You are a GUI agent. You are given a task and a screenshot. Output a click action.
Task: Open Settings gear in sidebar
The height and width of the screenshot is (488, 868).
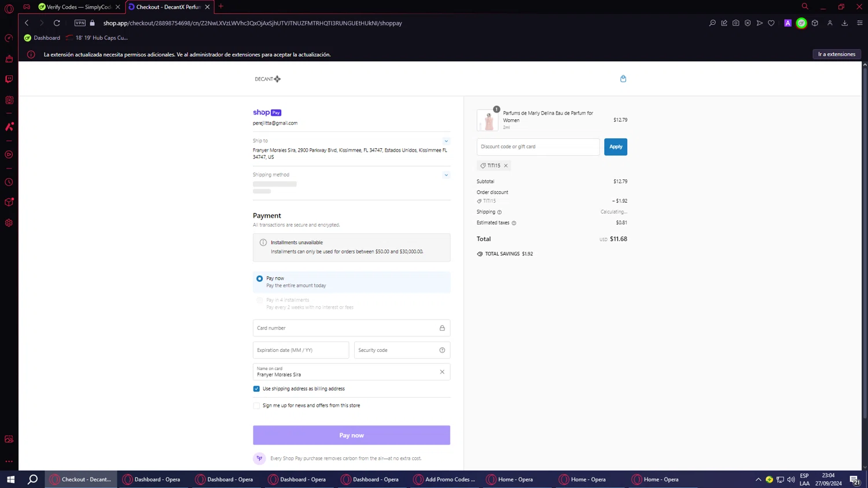coord(9,223)
